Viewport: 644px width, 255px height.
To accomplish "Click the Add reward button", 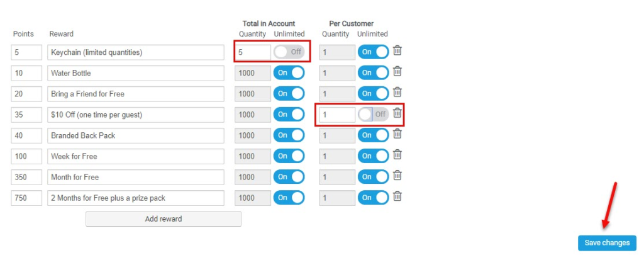I will click(164, 219).
